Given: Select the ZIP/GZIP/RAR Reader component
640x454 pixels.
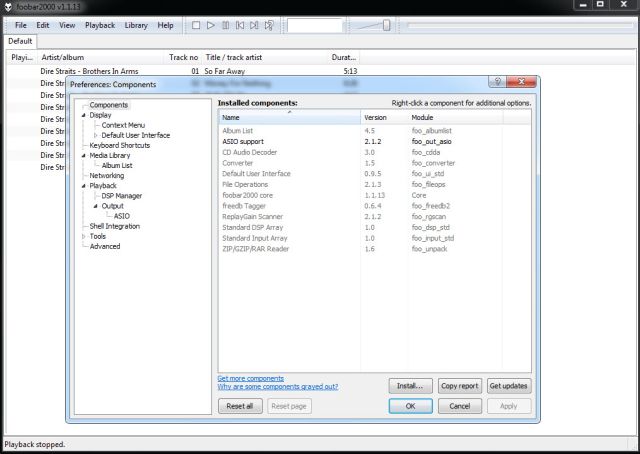Looking at the screenshot, I should [x=374, y=249].
